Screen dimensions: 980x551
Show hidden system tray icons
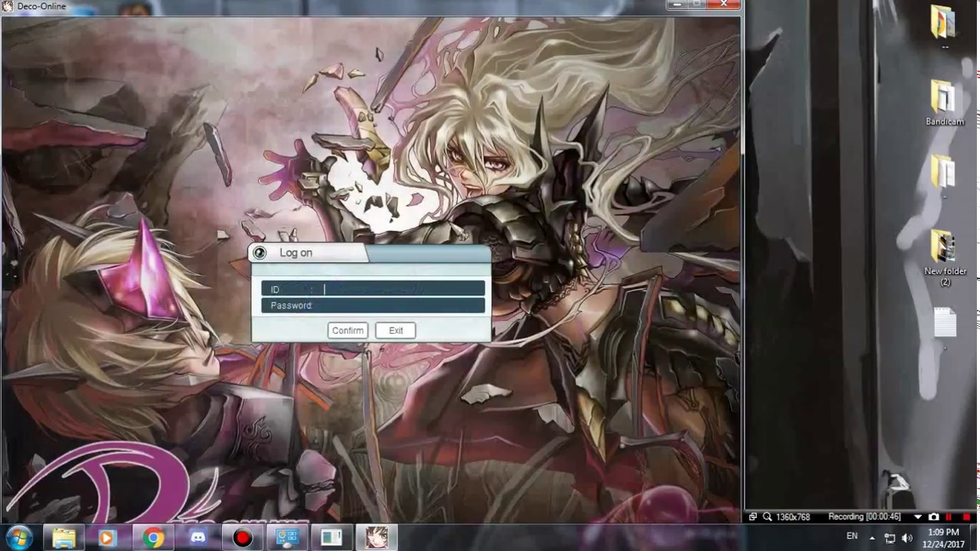coord(872,538)
